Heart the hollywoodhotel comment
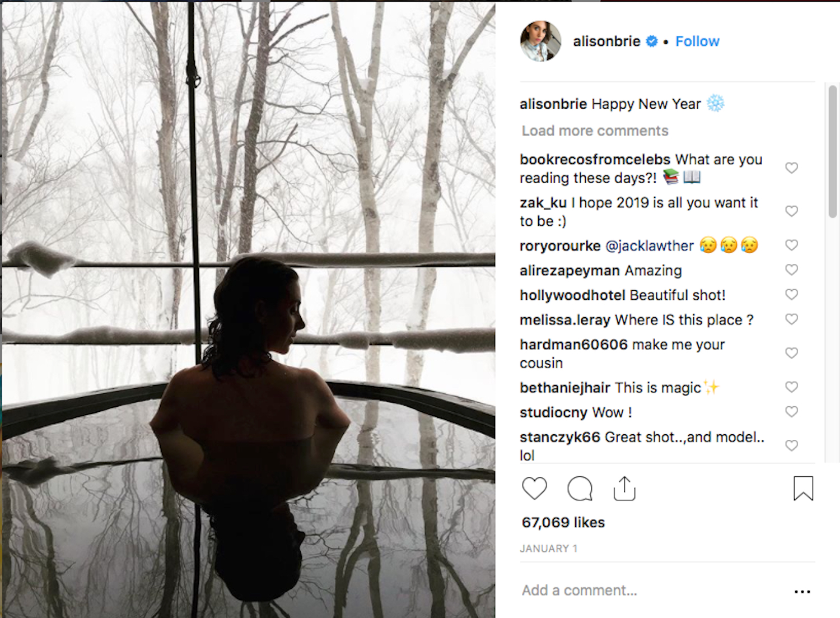This screenshot has width=840, height=618. [791, 295]
